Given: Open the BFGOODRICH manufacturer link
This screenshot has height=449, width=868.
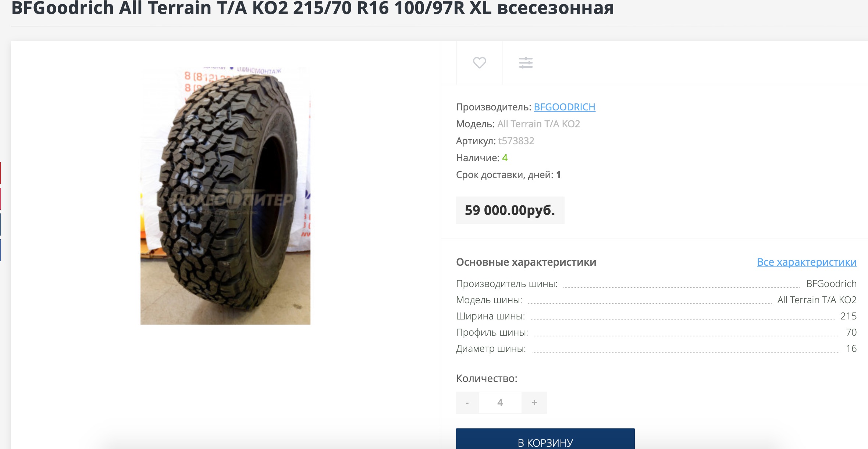Looking at the screenshot, I should 565,107.
